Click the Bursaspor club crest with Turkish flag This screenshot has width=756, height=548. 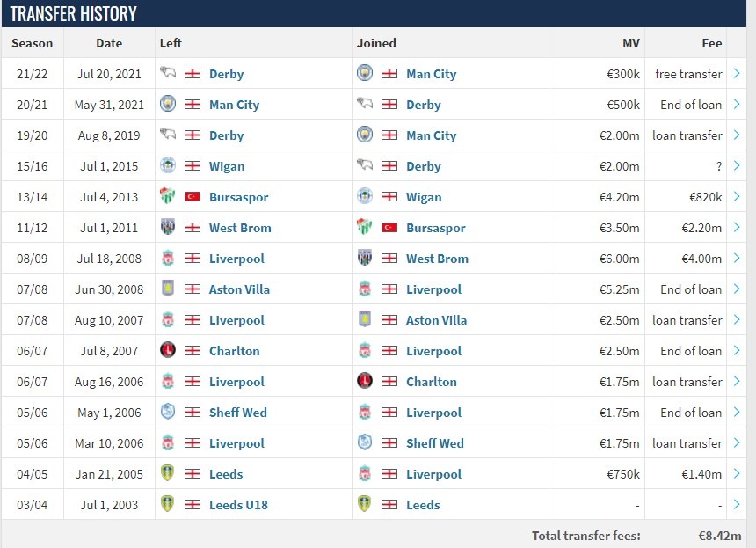tap(169, 197)
